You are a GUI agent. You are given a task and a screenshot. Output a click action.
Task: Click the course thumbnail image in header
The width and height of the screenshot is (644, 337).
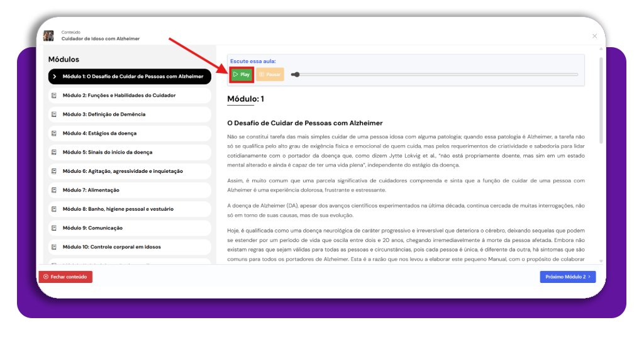pyautogui.click(x=48, y=35)
